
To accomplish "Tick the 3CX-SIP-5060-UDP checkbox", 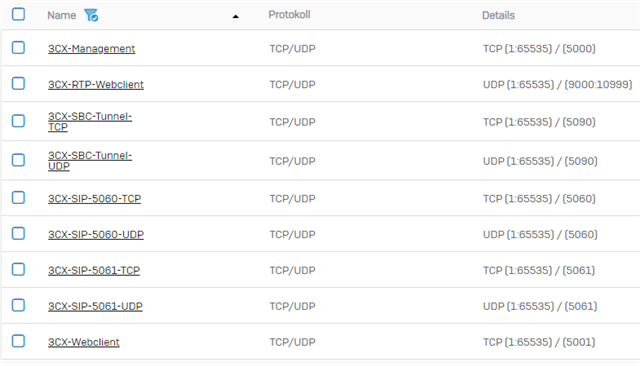I will point(18,234).
